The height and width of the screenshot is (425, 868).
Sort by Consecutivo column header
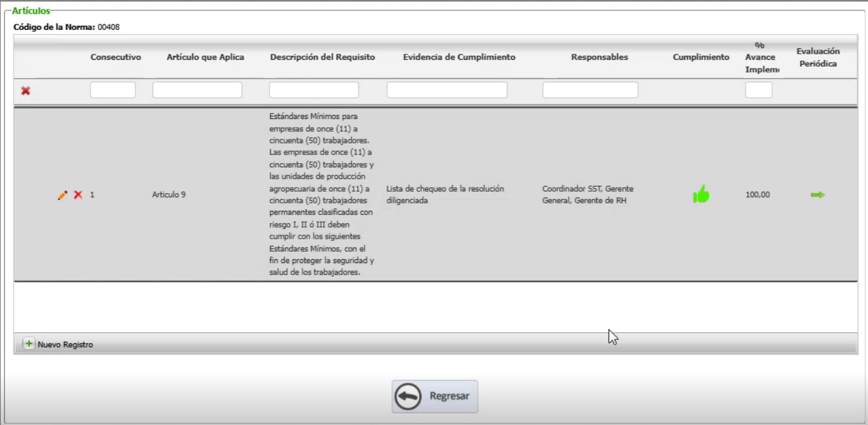(x=116, y=57)
